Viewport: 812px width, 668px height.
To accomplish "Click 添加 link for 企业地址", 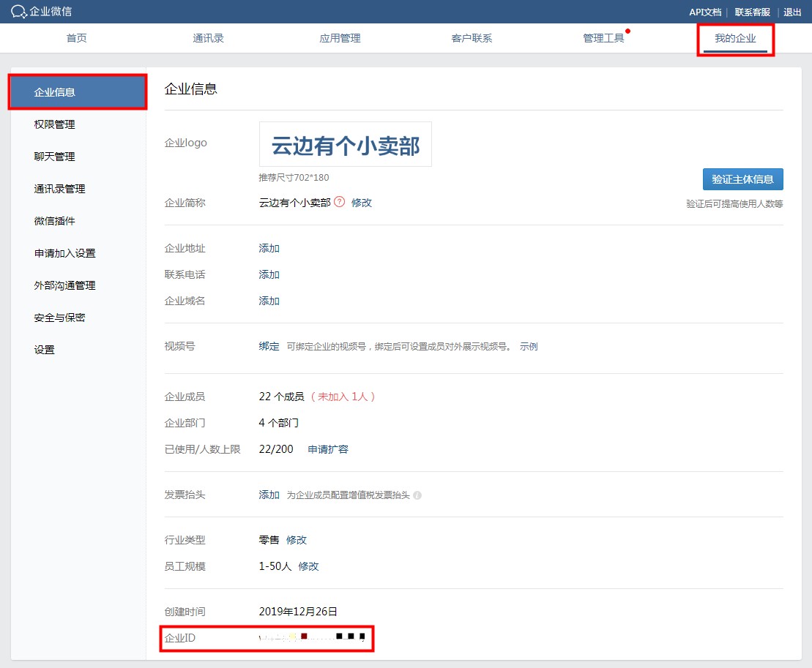I will 269,248.
